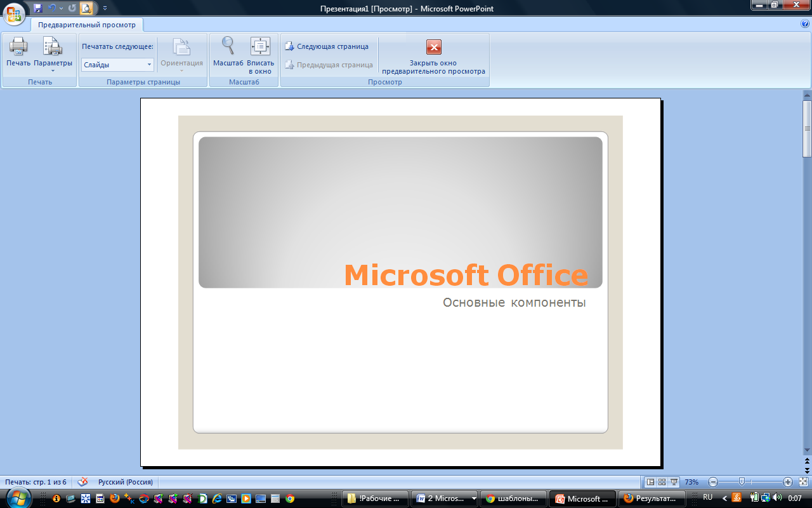Click the scrollbar down arrow
The width and height of the screenshot is (812, 508).
pos(807,451)
